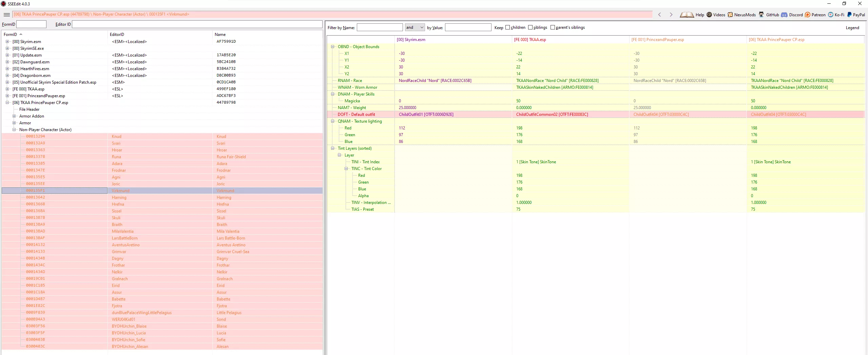Collapse the [06] TKAA PrincePauper CP.esp node
Screen dimensions: 868x355
(7, 103)
